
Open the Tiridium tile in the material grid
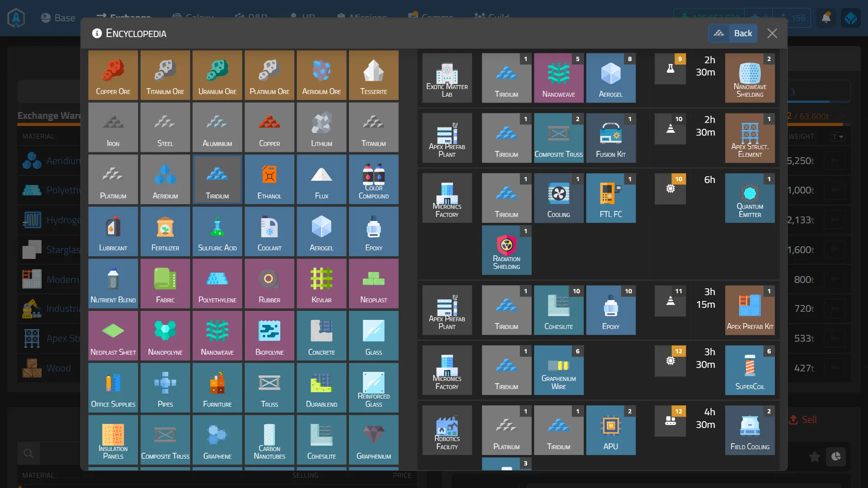point(217,179)
